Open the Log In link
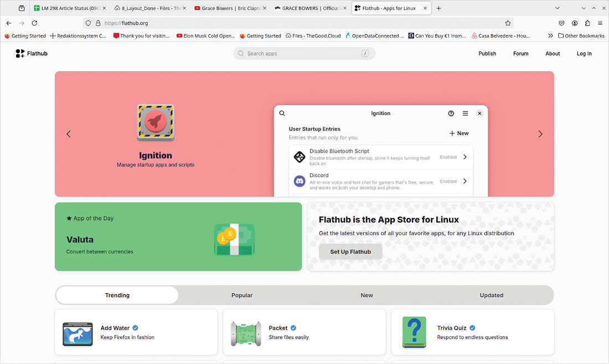The width and height of the screenshot is (609, 364). pyautogui.click(x=584, y=54)
